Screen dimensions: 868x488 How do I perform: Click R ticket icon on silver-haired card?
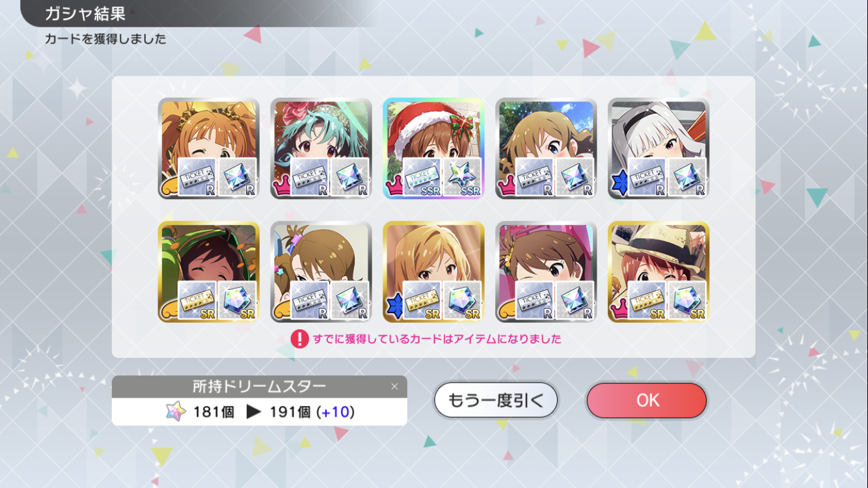647,176
